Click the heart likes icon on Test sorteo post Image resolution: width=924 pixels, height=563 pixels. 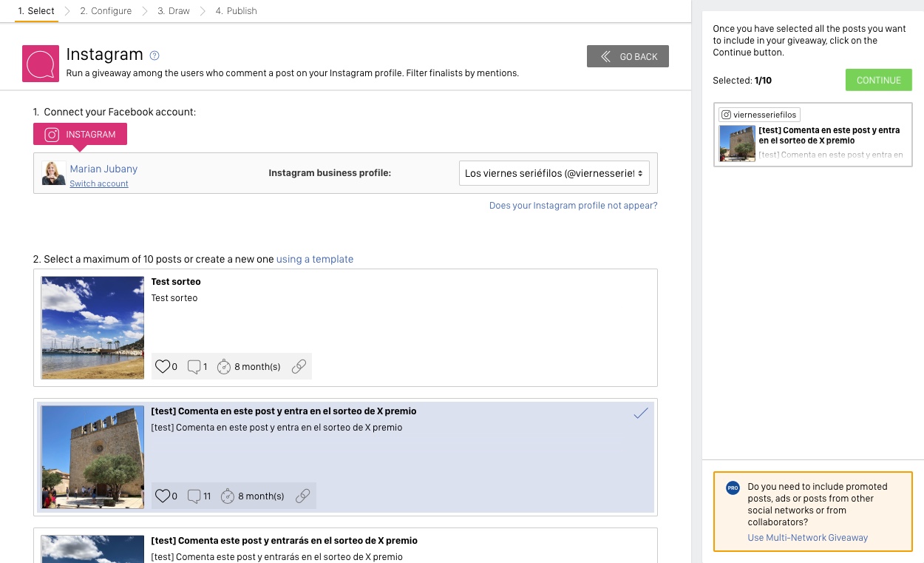(x=162, y=366)
